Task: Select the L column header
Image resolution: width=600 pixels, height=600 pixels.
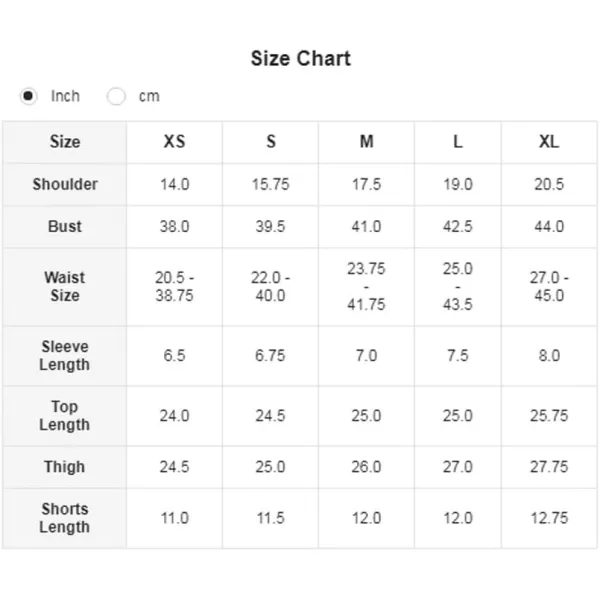Action: click(458, 142)
